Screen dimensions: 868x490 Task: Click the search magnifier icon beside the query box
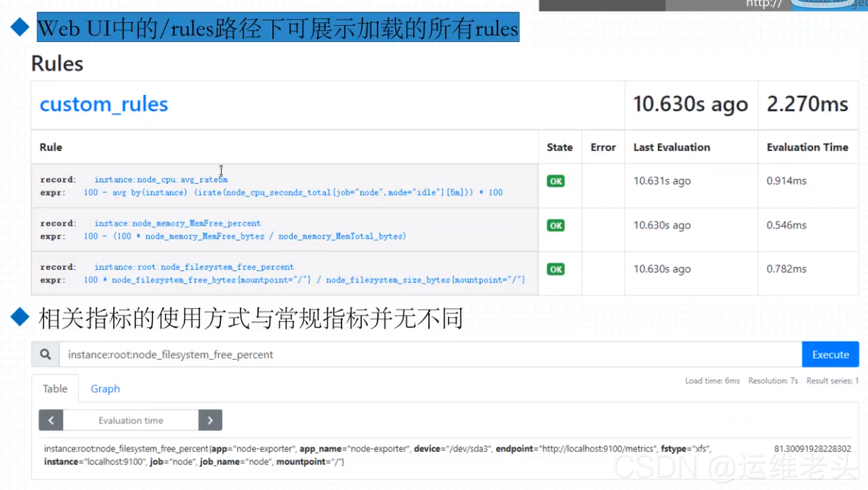coord(45,354)
